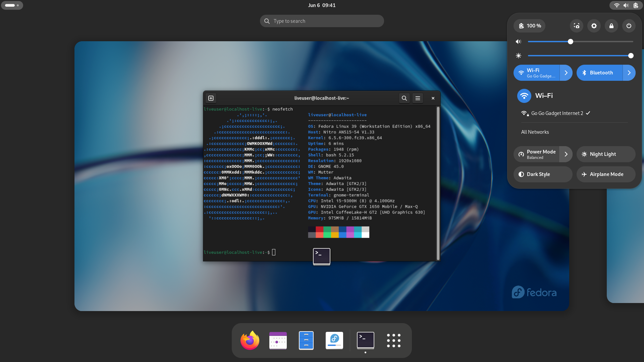Click the Wi-Fi settings icon in panel
Viewport: 644px width, 362px height.
pyautogui.click(x=566, y=73)
